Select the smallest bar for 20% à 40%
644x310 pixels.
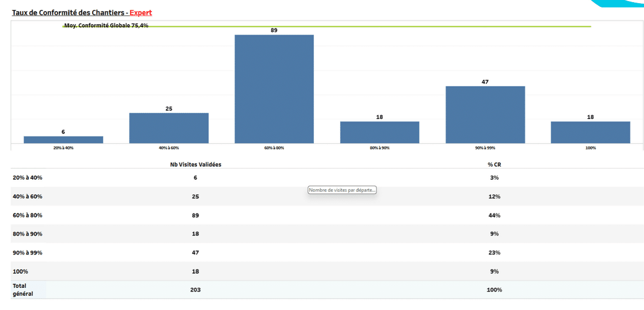(x=63, y=140)
